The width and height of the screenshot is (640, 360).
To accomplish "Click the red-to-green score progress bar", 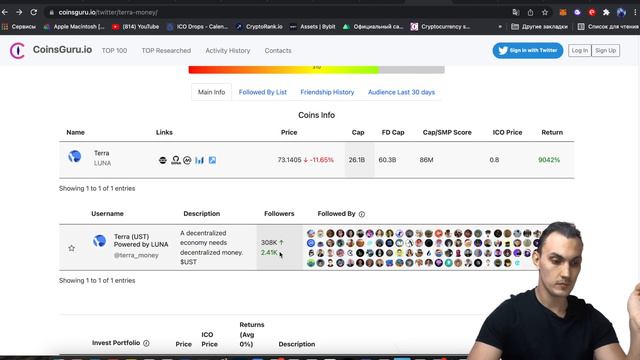I will 316,69.
